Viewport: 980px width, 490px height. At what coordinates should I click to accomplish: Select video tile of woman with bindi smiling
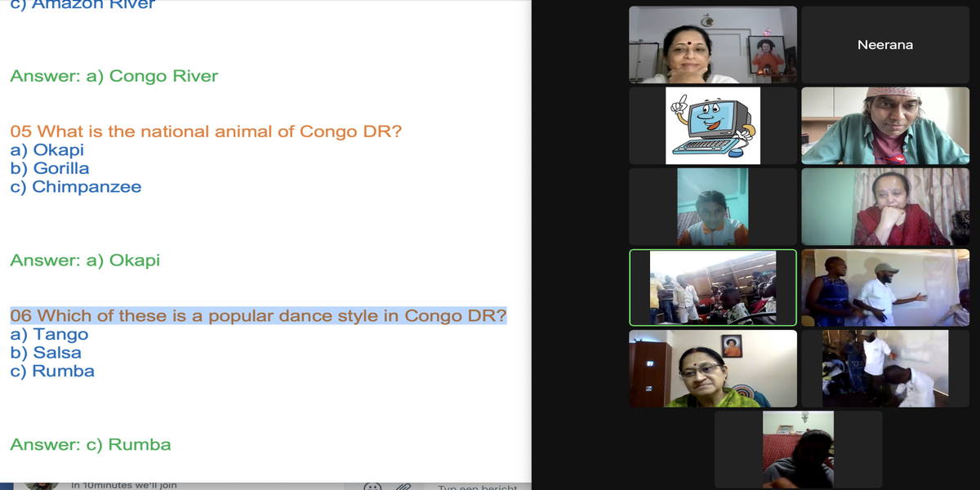713,45
